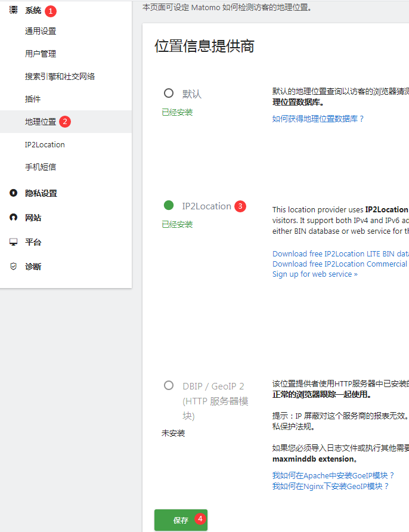Select the IP2Location provider radio button
The height and width of the screenshot is (532, 409).
tap(169, 205)
